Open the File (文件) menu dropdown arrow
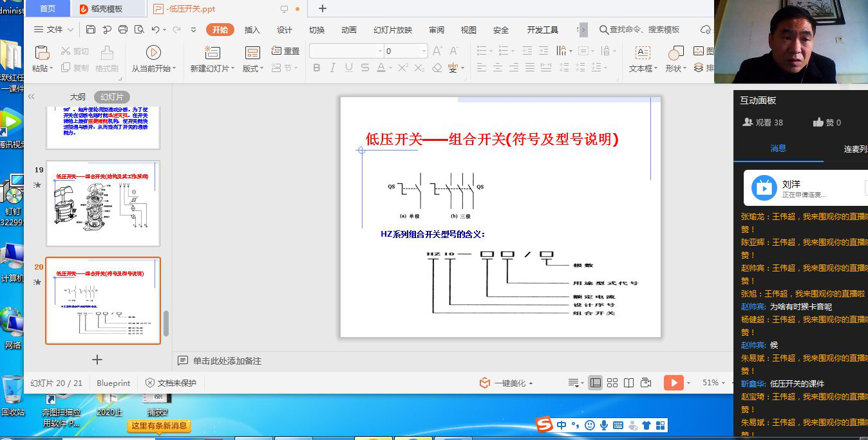This screenshot has height=440, width=868. (x=70, y=30)
